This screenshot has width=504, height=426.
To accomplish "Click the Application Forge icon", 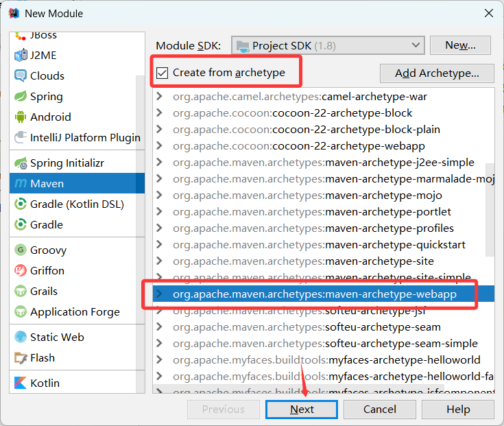I will pyautogui.click(x=21, y=312).
